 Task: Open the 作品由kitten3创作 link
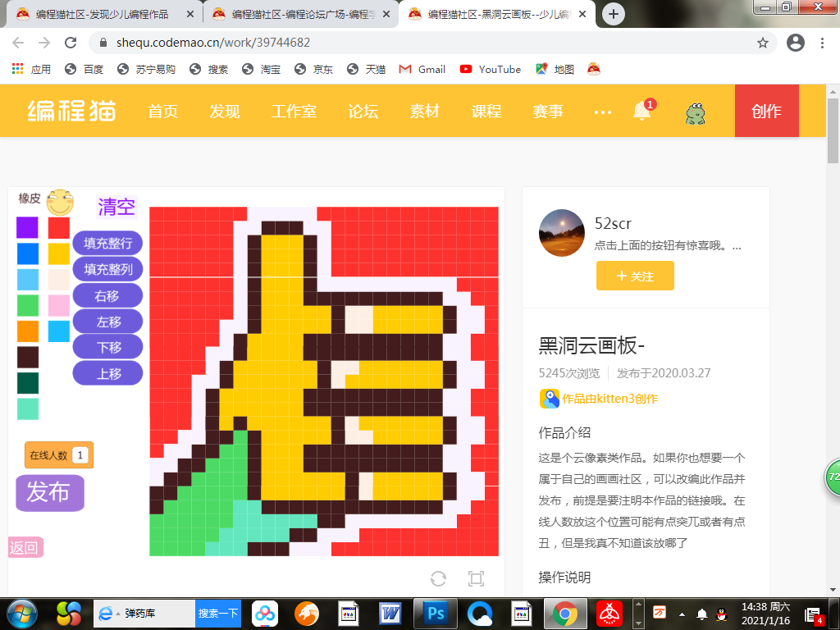coord(609,399)
